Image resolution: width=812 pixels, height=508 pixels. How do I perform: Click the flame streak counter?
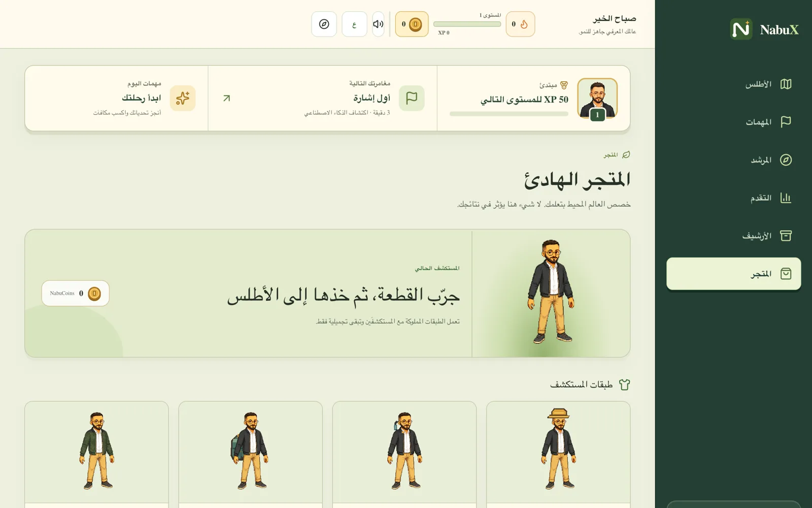520,24
